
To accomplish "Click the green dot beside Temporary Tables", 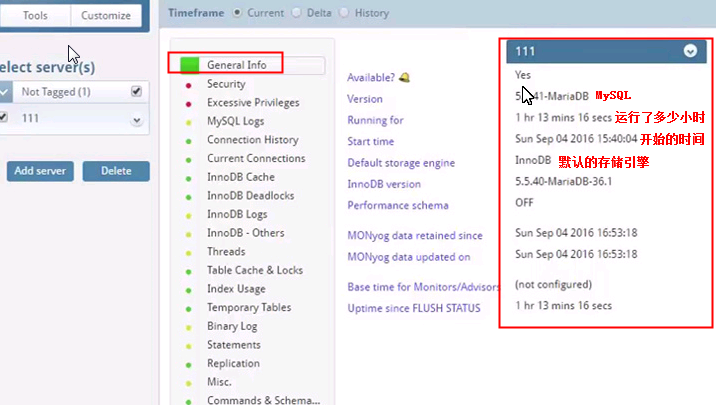I will point(189,309).
